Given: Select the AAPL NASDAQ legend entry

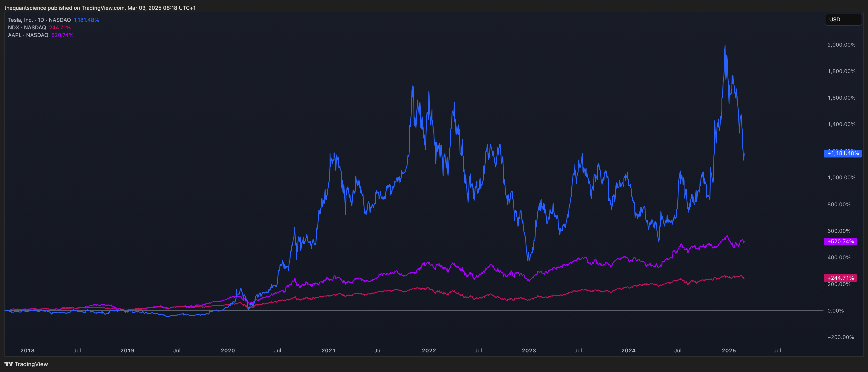Looking at the screenshot, I should (28, 35).
